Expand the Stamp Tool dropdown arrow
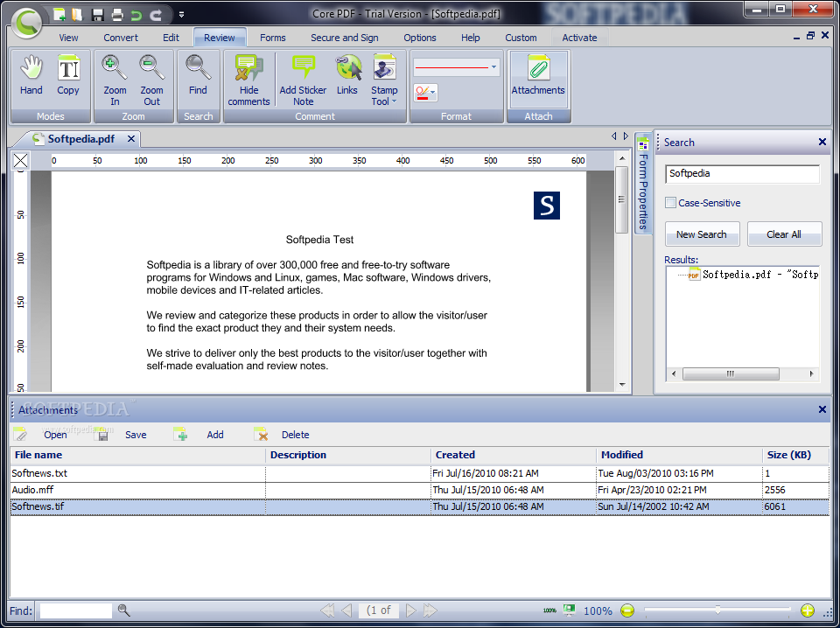This screenshot has height=628, width=840. [395, 101]
